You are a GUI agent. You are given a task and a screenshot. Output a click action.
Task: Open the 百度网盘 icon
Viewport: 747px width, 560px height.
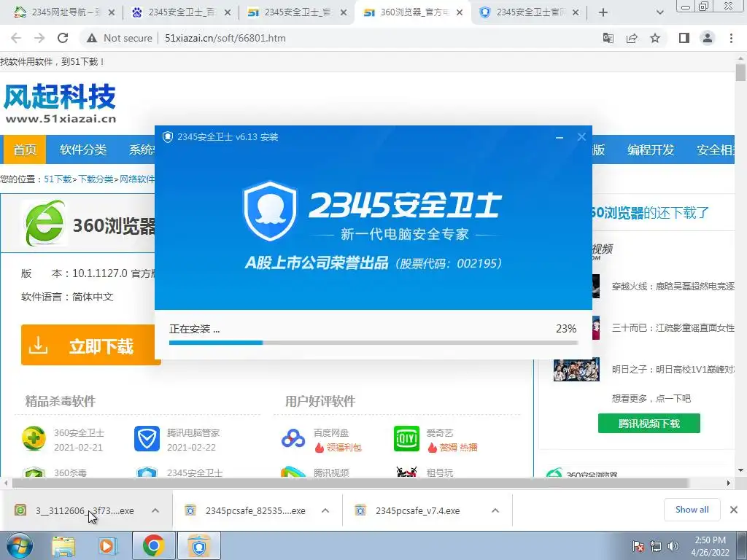click(x=293, y=438)
